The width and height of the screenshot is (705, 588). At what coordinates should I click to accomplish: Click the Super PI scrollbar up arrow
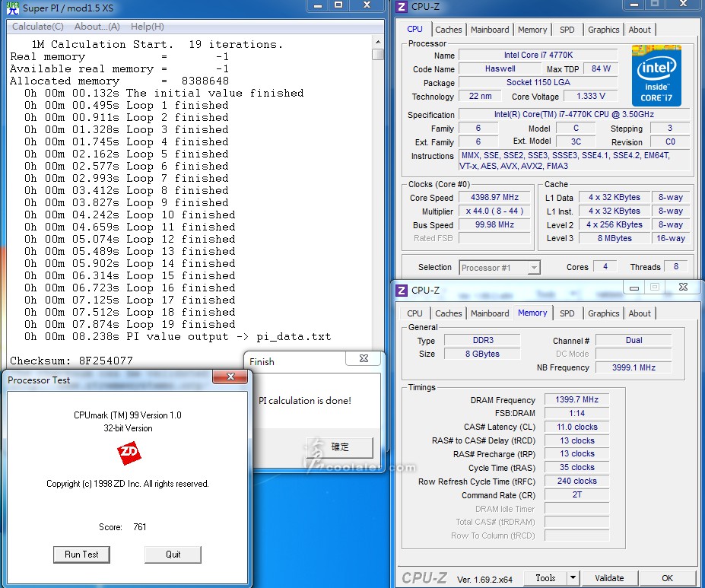pyautogui.click(x=378, y=42)
